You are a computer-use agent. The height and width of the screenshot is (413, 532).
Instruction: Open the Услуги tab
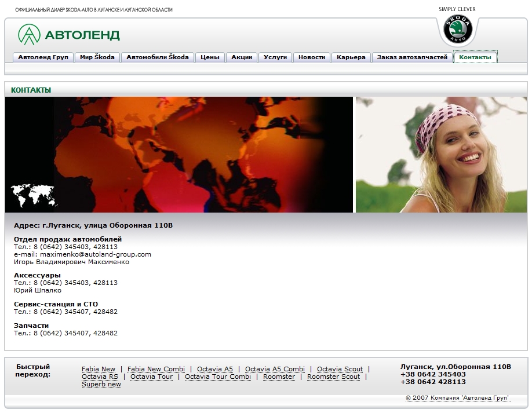coord(275,57)
